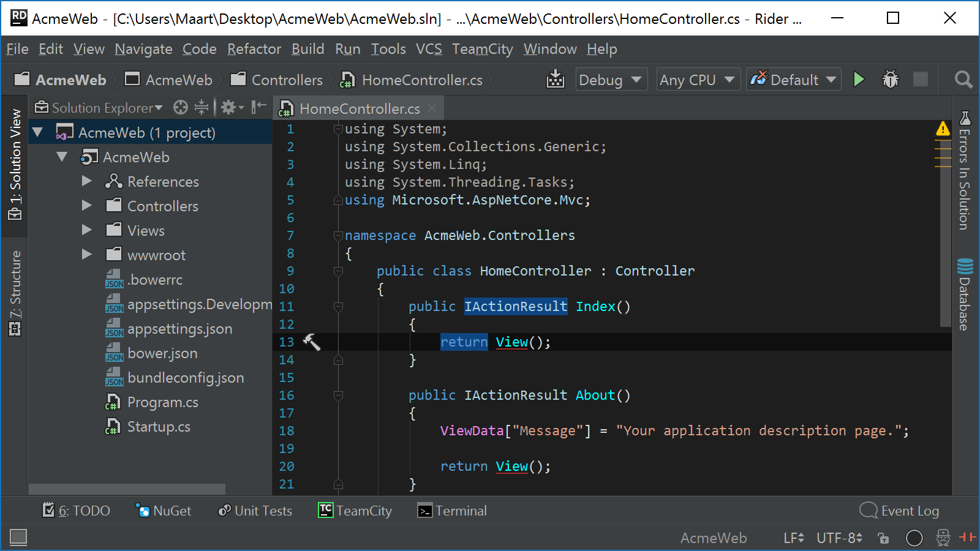The image size is (980, 551).
Task: Open the Event Log
Action: click(899, 511)
